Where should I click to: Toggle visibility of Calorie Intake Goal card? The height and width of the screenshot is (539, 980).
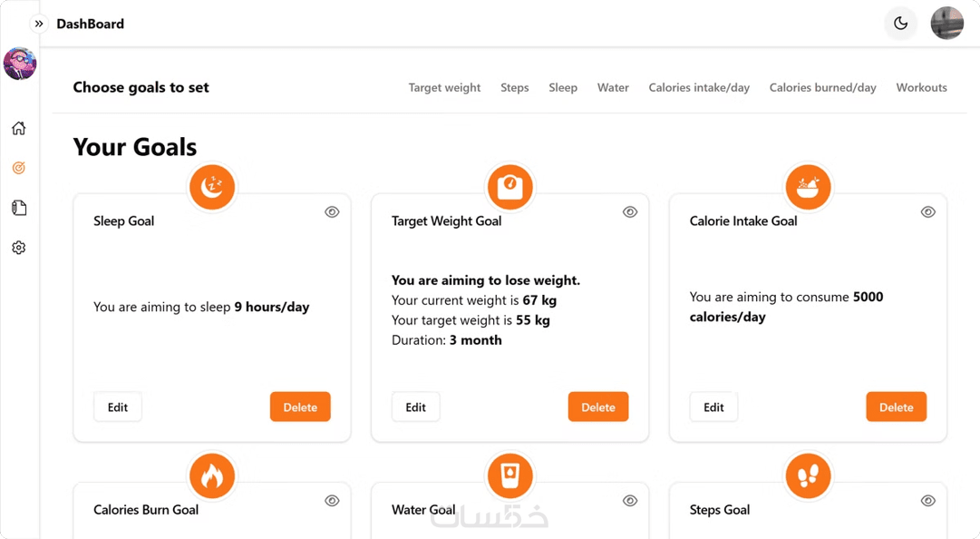[927, 212]
